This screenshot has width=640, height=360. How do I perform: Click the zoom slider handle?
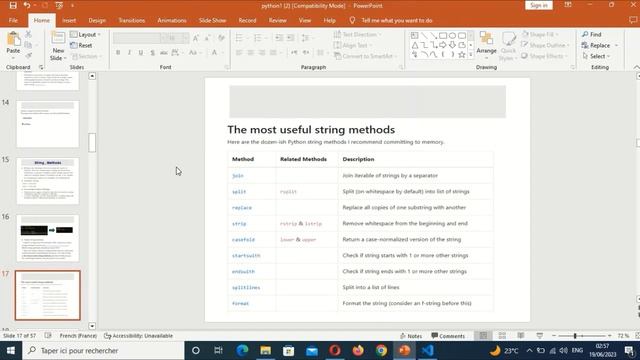click(x=575, y=336)
